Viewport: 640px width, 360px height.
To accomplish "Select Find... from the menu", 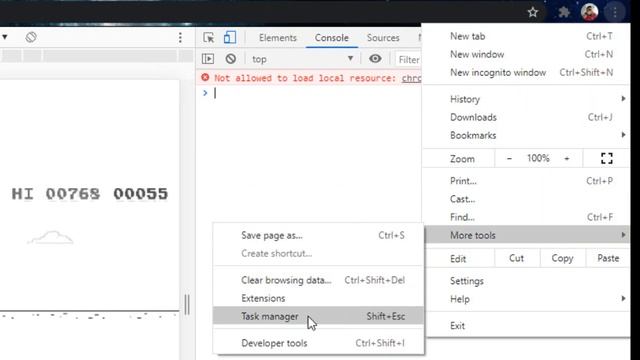I will click(x=527, y=217).
